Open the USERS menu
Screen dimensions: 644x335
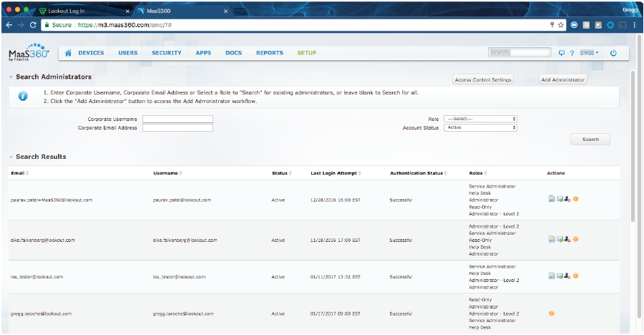click(x=128, y=53)
